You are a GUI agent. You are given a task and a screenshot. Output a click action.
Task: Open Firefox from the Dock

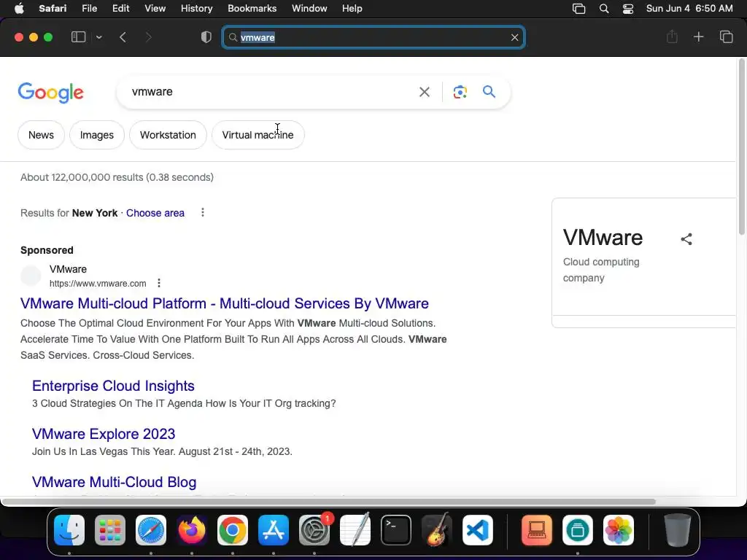pos(192,530)
